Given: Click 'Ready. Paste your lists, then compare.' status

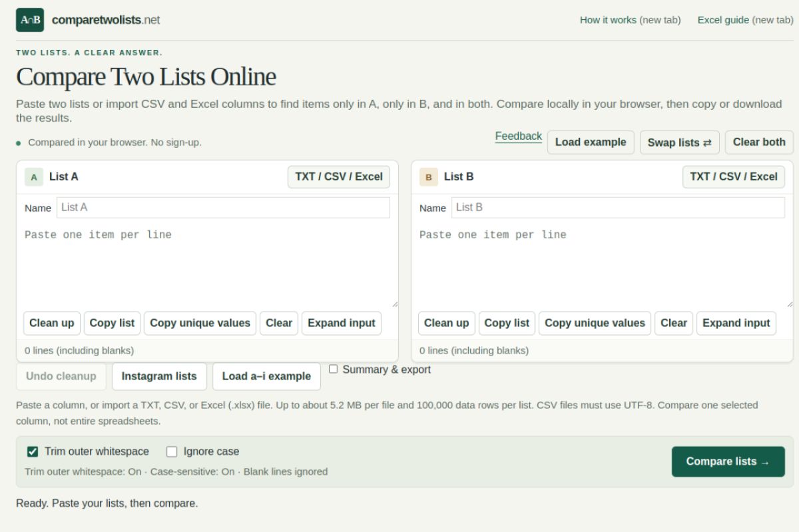Looking at the screenshot, I should coord(107,503).
